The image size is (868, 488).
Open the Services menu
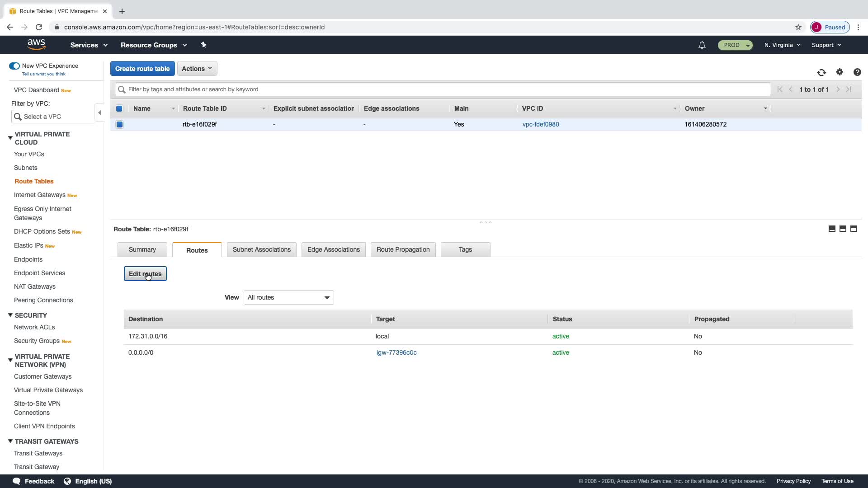click(x=89, y=45)
